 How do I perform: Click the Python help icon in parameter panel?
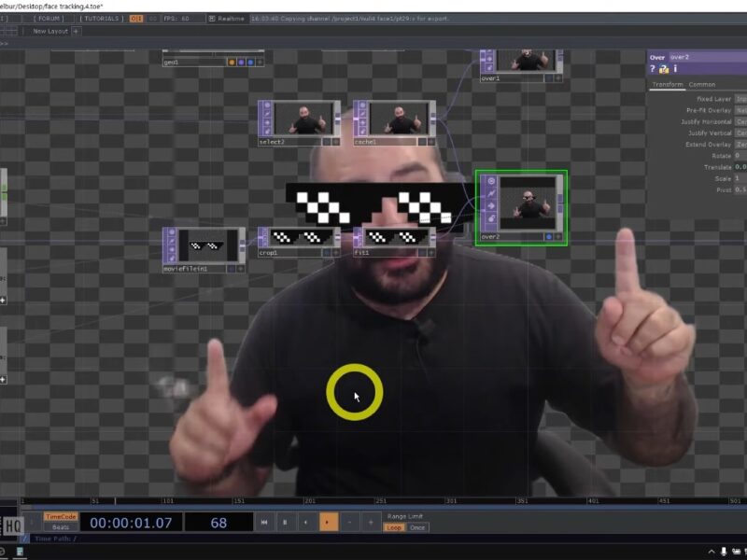tap(664, 69)
